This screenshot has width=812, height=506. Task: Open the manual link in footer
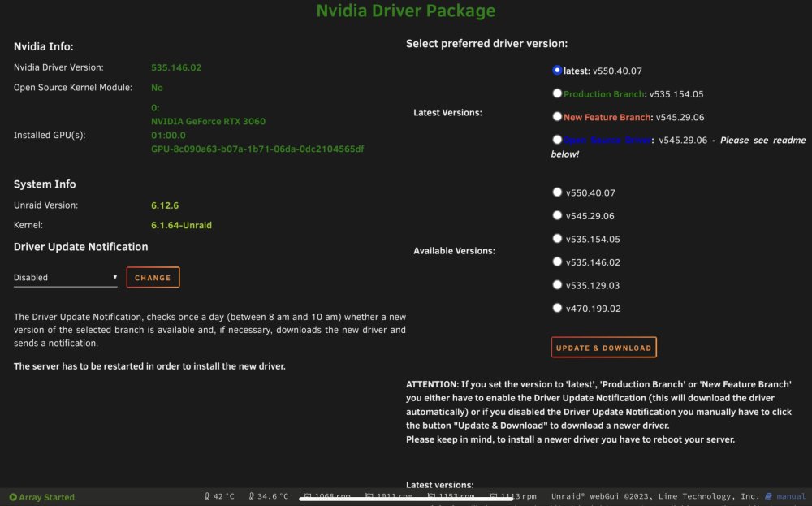791,496
